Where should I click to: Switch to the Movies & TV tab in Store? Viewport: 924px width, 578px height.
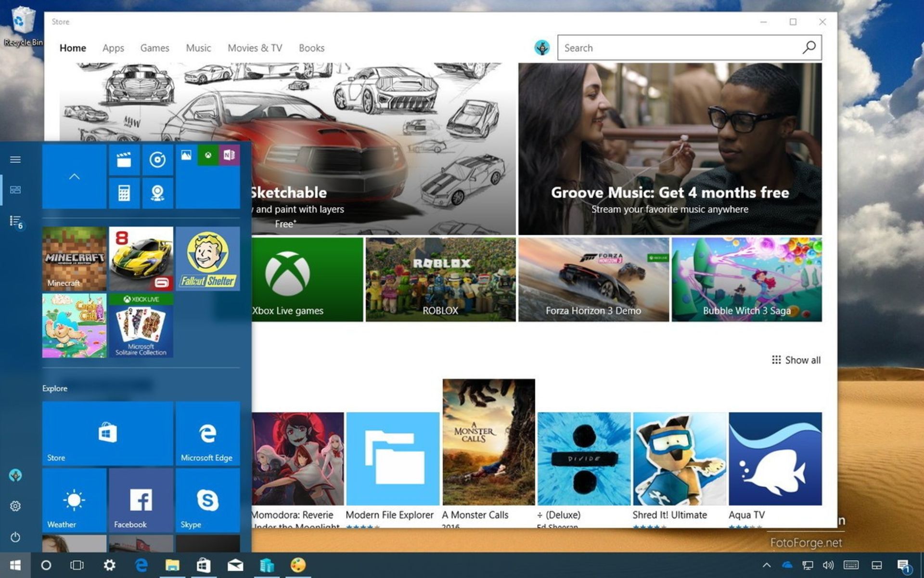[x=255, y=48]
